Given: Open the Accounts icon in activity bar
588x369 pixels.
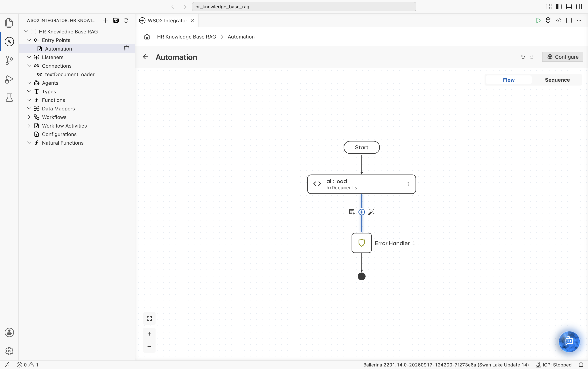Looking at the screenshot, I should [9, 332].
